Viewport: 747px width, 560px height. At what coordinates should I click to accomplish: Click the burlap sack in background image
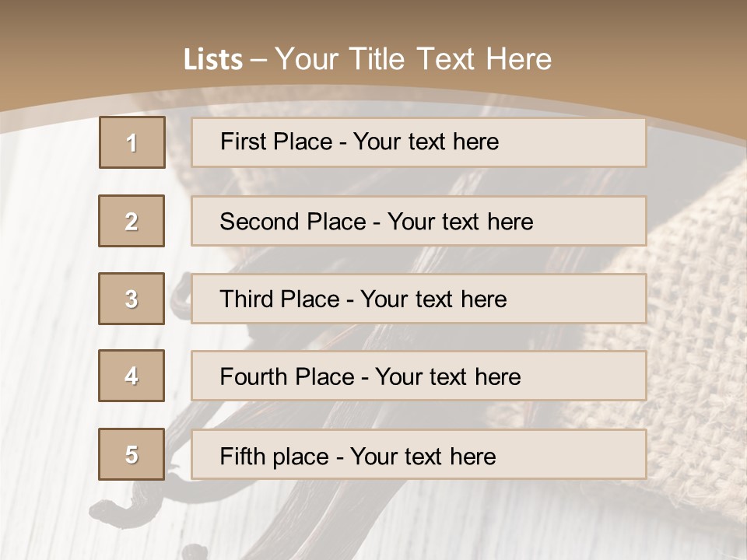[676, 334]
